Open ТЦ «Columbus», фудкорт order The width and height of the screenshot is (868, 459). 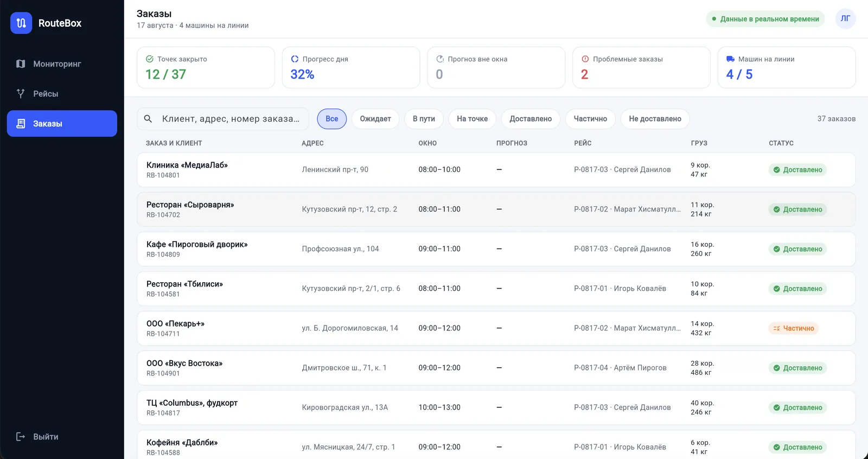496,407
